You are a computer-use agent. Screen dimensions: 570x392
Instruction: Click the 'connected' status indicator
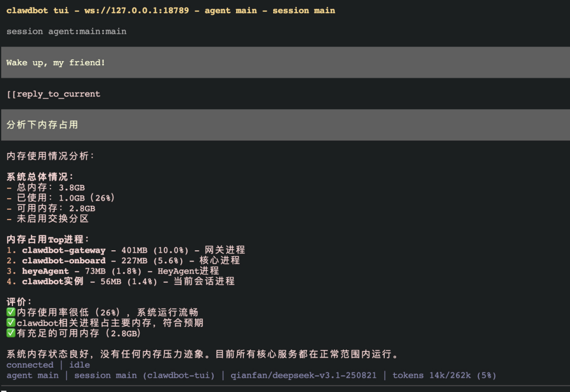point(30,365)
